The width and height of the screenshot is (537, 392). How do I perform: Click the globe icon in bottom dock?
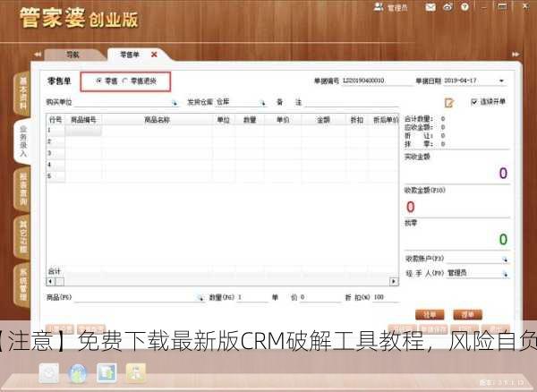pyautogui.click(x=78, y=373)
